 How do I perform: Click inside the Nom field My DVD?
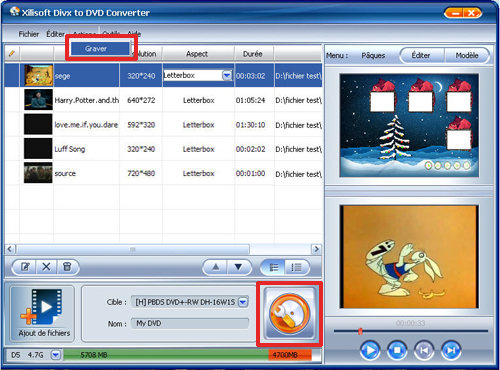(190, 323)
